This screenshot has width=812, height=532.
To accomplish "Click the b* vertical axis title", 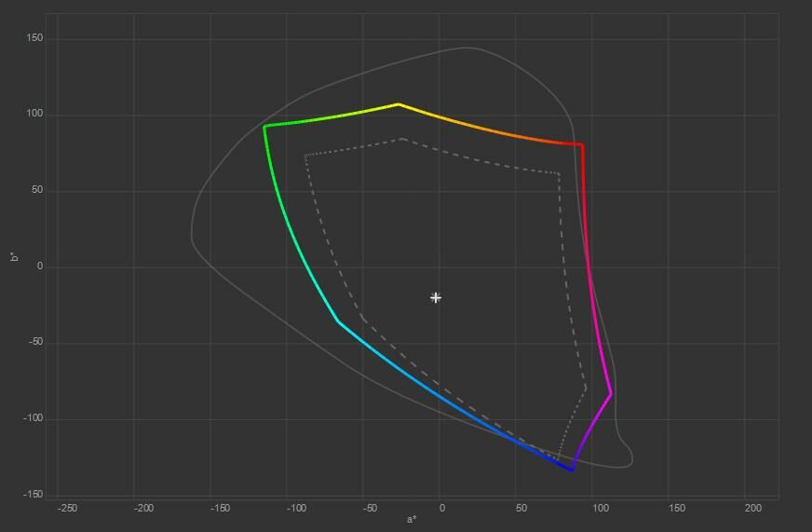I will pyautogui.click(x=15, y=256).
